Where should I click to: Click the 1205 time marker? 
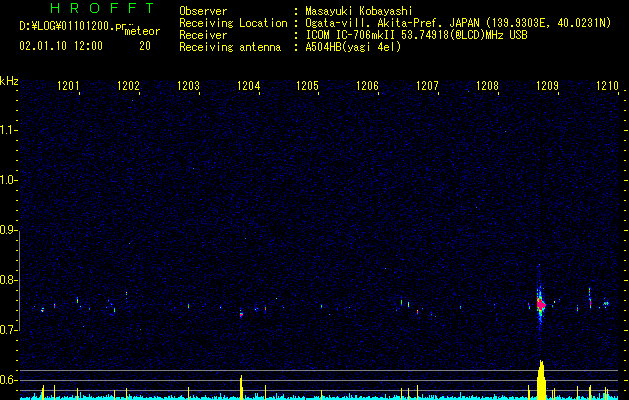pos(307,86)
